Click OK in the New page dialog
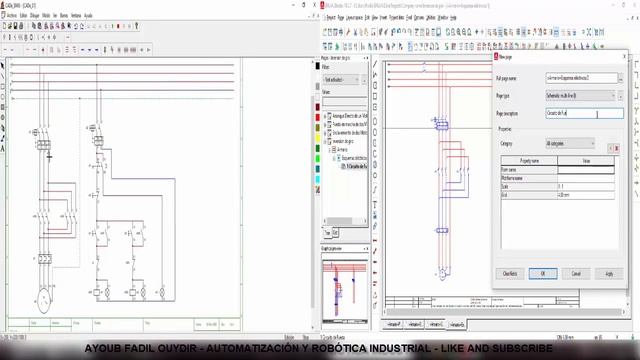Image resolution: width=640 pixels, height=360 pixels. (x=543, y=273)
